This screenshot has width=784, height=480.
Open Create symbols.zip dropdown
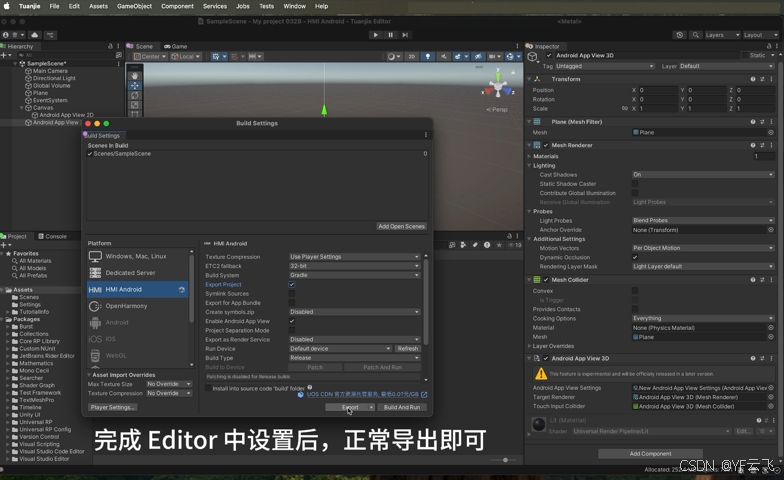354,312
